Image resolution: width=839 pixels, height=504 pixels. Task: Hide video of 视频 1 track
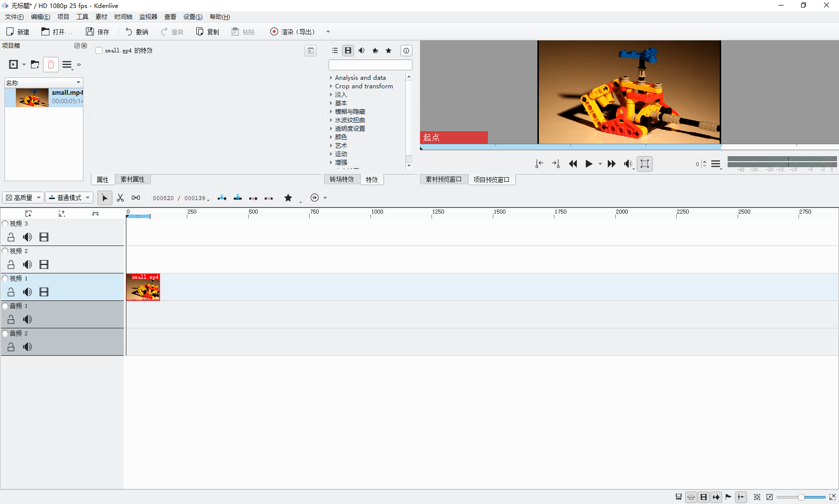[44, 292]
